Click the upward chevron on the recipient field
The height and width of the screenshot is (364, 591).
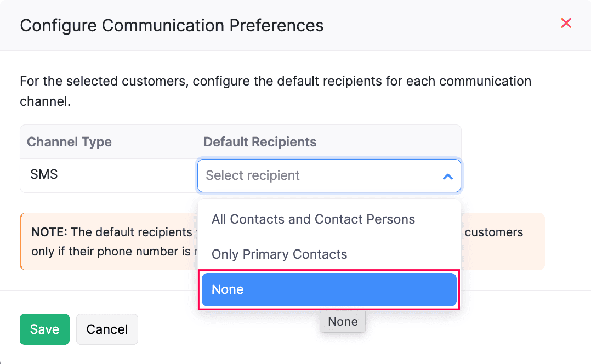pos(448,175)
